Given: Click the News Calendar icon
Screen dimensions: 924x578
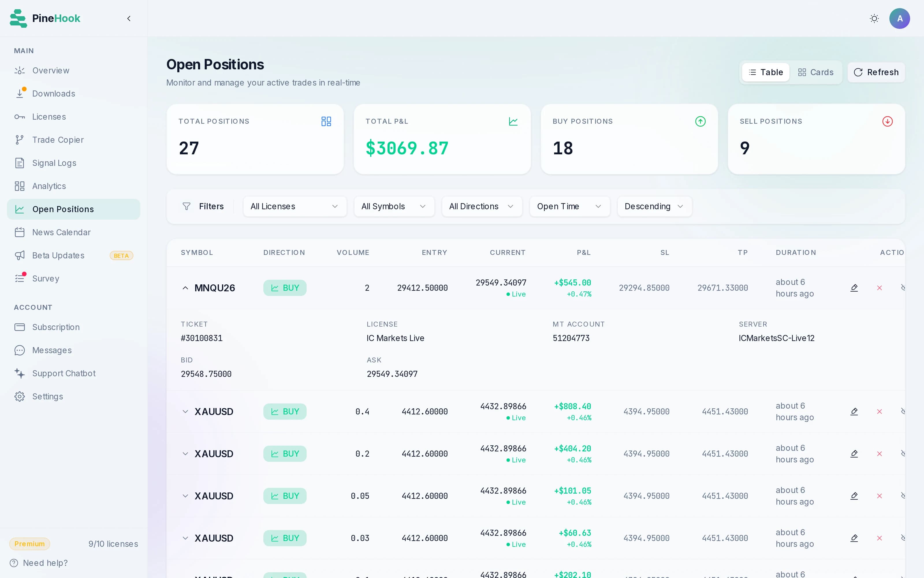Looking at the screenshot, I should click(19, 232).
